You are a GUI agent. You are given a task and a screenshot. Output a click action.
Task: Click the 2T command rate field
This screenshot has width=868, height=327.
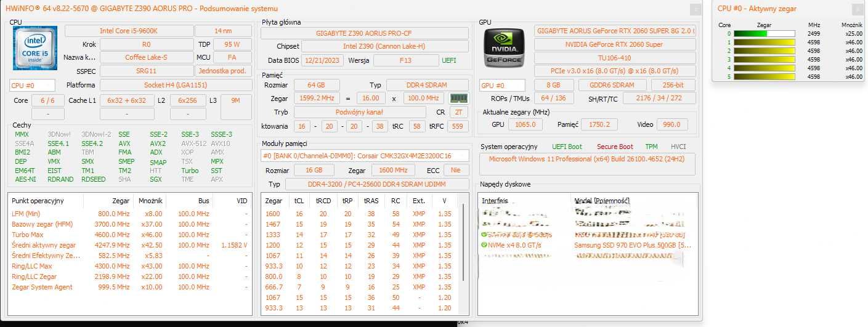[x=459, y=112]
